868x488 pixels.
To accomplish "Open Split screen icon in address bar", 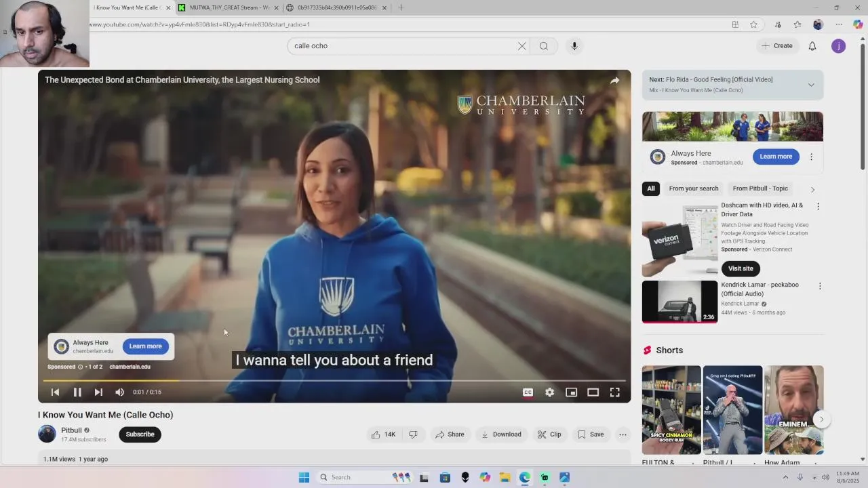I will tap(735, 24).
